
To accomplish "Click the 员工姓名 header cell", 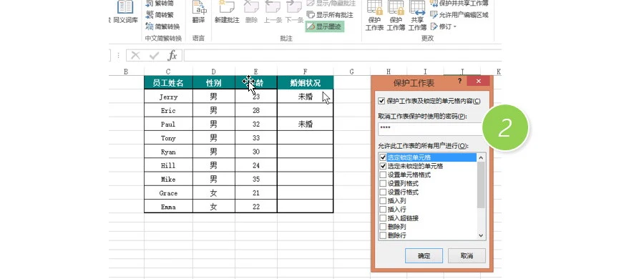I will click(168, 82).
